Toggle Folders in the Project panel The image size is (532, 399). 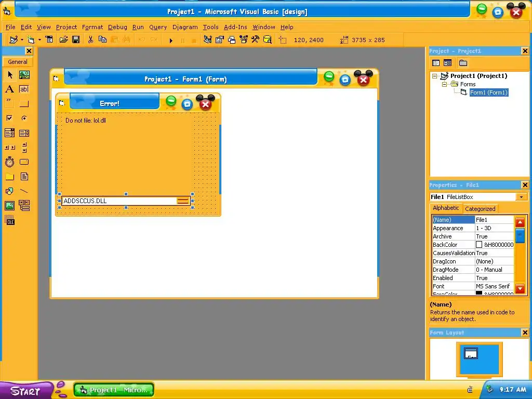pyautogui.click(x=463, y=63)
